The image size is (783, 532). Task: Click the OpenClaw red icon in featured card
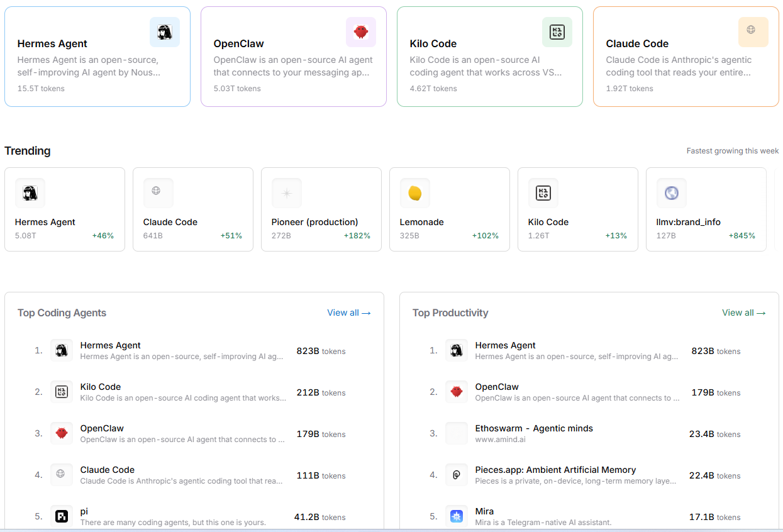coord(361,32)
